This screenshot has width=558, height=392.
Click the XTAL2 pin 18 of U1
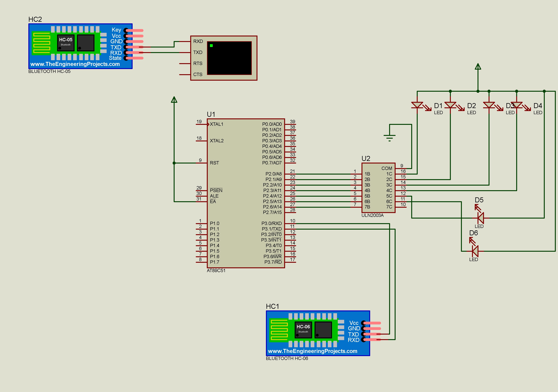coord(201,141)
